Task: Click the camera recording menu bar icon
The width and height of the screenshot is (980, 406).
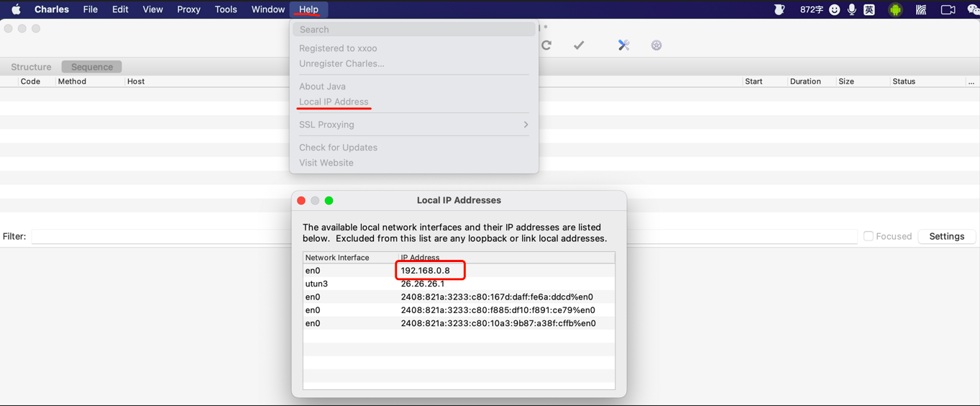Action: 948,9
